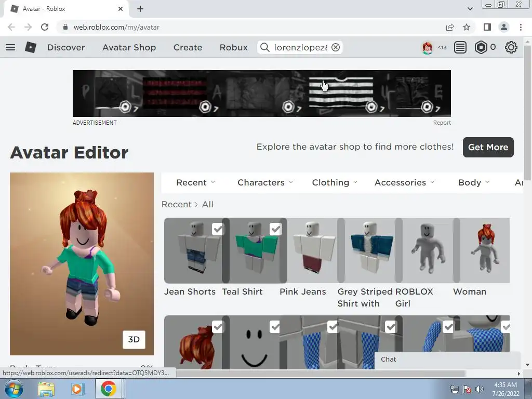532x399 pixels.
Task: Expand the Characters dropdown
Action: click(265, 182)
